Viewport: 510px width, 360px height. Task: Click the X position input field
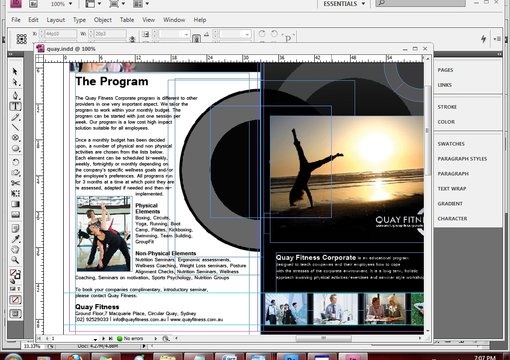[x=60, y=34]
